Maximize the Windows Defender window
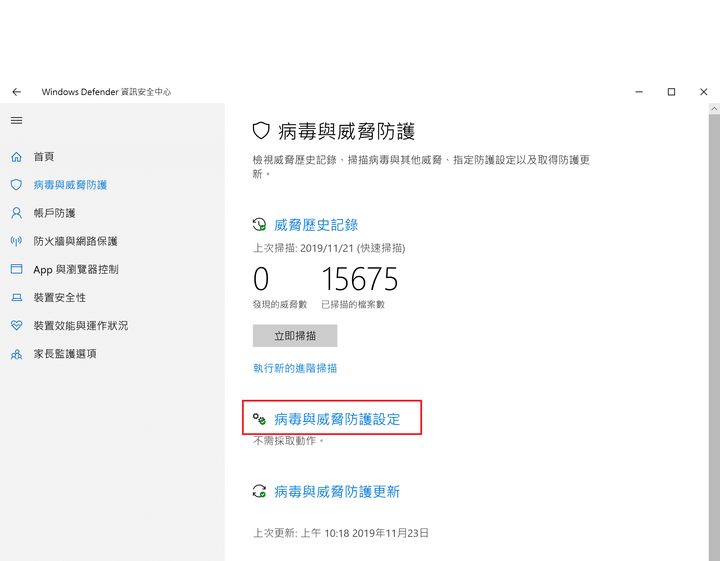 pyautogui.click(x=671, y=92)
